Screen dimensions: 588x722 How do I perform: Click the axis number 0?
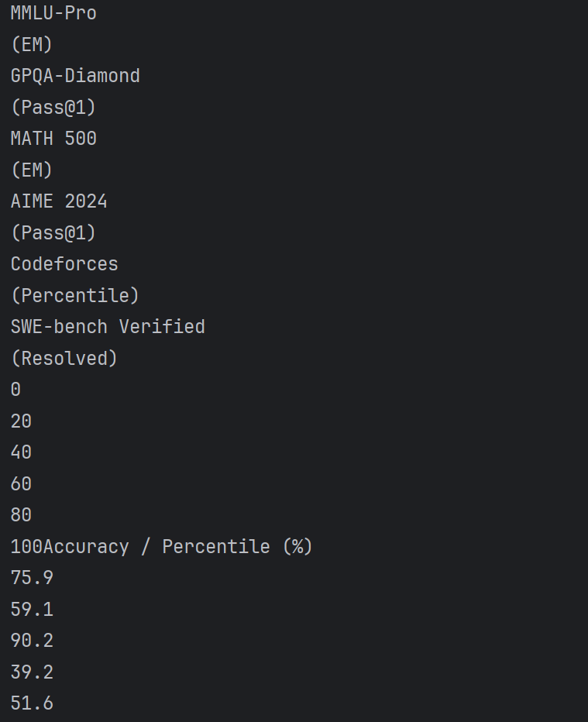pyautogui.click(x=15, y=390)
